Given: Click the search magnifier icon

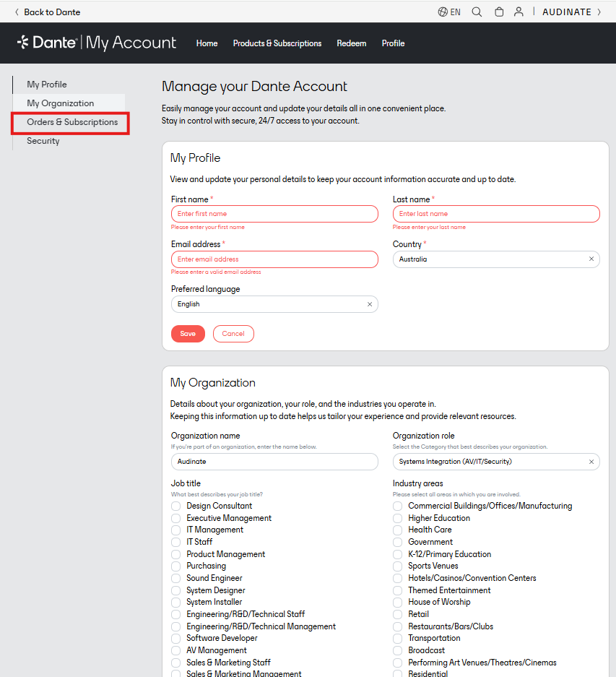Looking at the screenshot, I should pyautogui.click(x=477, y=12).
